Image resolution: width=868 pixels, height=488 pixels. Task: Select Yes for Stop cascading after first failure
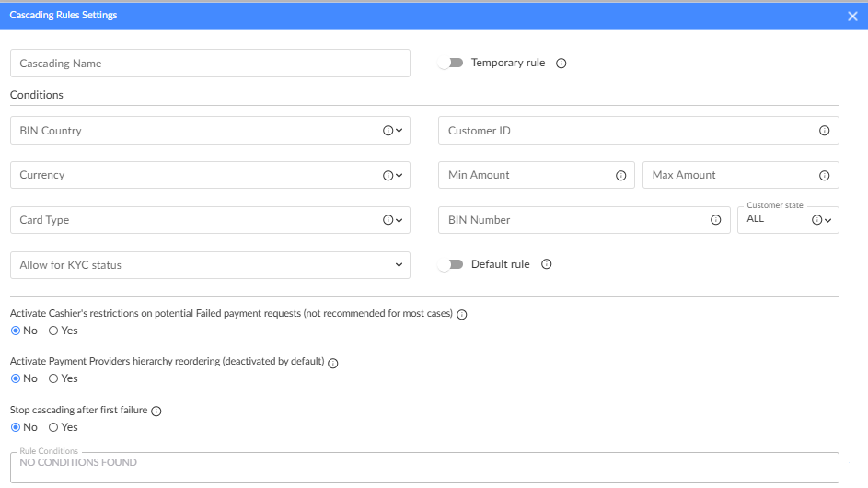click(x=53, y=427)
